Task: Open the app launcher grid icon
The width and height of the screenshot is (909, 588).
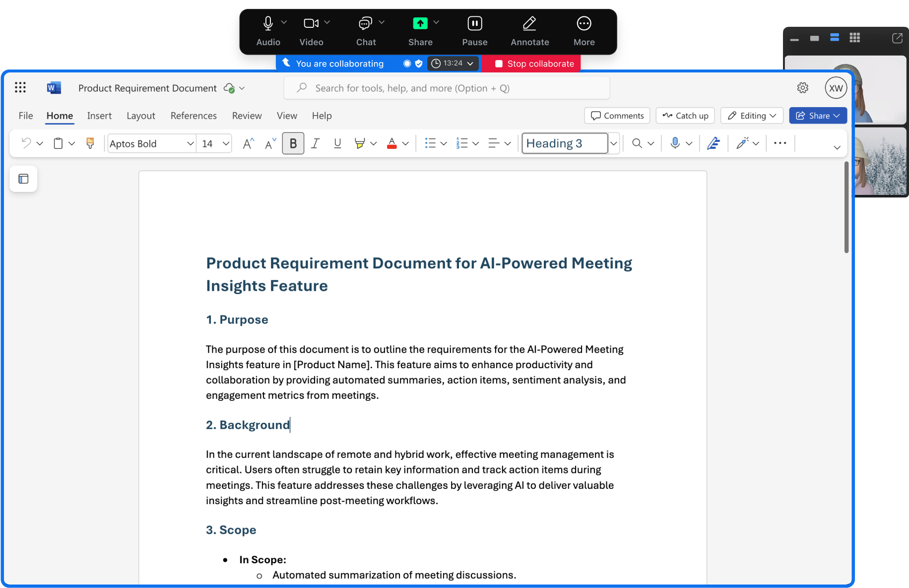Action: coord(20,88)
